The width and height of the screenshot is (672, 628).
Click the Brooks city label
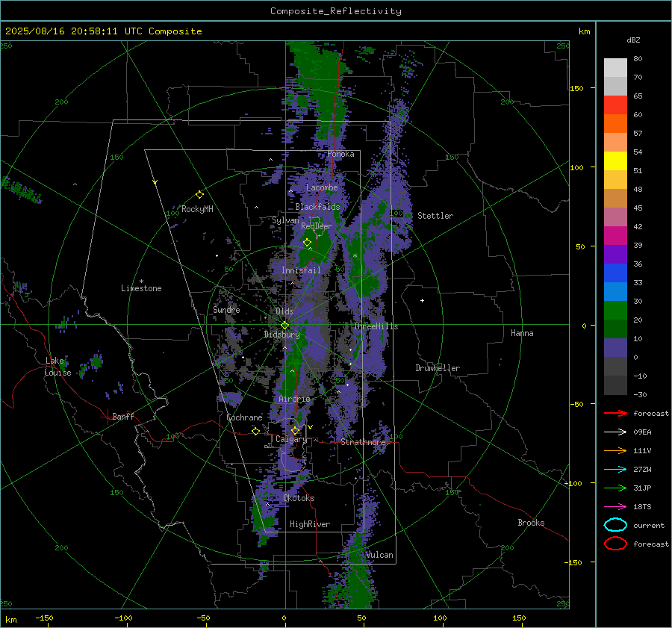[531, 523]
